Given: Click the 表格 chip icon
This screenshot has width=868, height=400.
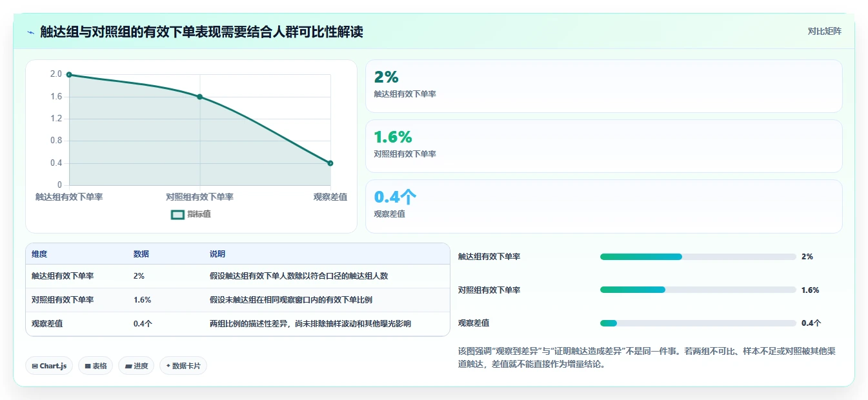Looking at the screenshot, I should [x=88, y=366].
